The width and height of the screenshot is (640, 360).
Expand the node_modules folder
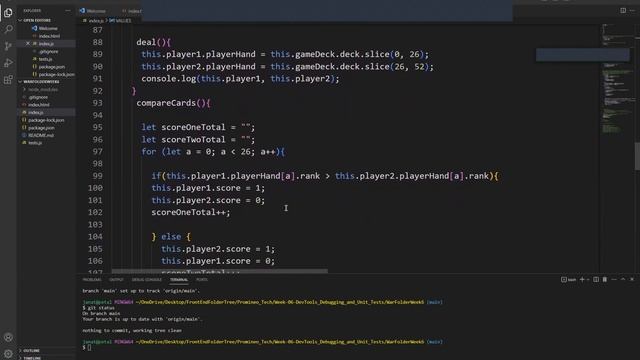[x=43, y=89]
